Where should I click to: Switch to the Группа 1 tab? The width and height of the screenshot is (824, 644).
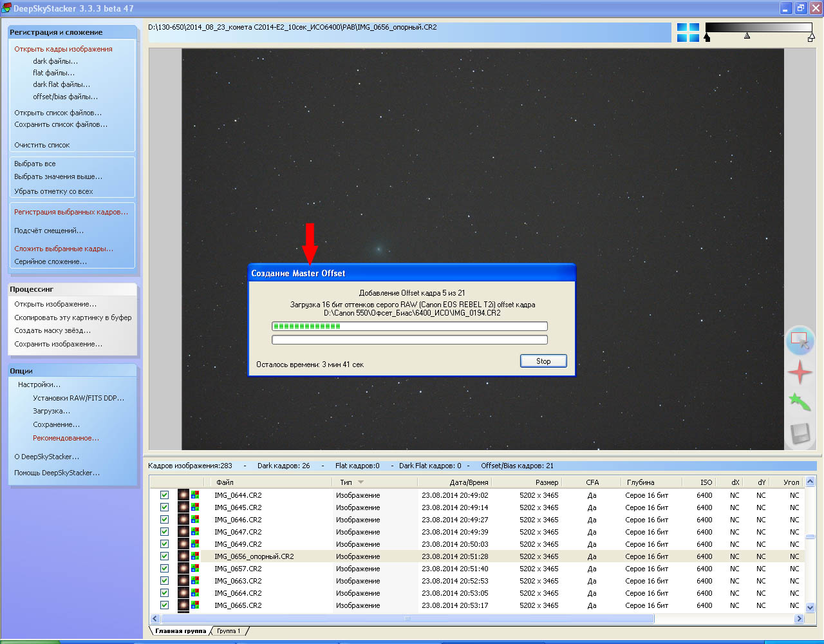(229, 631)
